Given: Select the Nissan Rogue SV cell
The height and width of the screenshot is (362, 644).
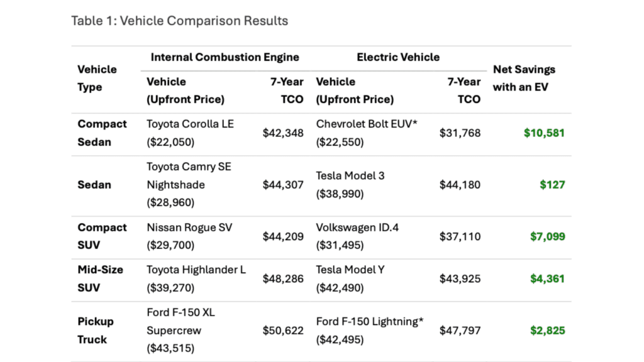Looking at the screenshot, I should pos(189,236).
